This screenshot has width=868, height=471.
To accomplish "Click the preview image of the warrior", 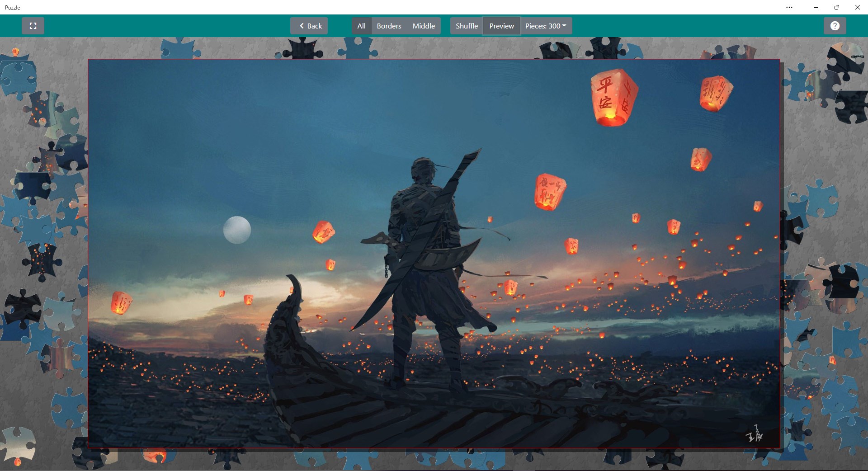I will point(434,254).
